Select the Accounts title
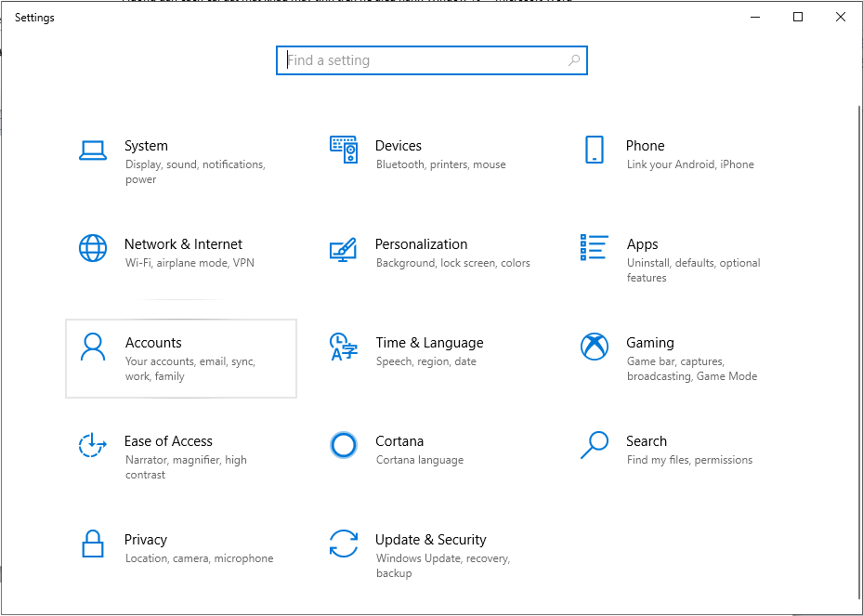The height and width of the screenshot is (616, 863). point(153,343)
